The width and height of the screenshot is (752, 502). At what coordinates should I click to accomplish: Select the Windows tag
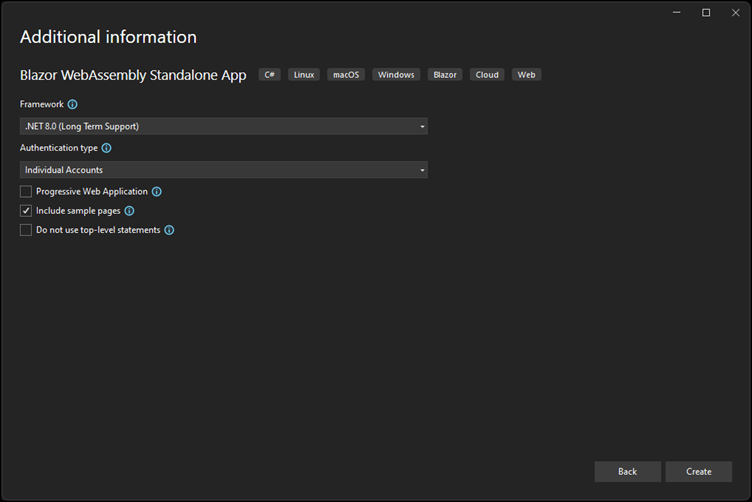pos(396,74)
